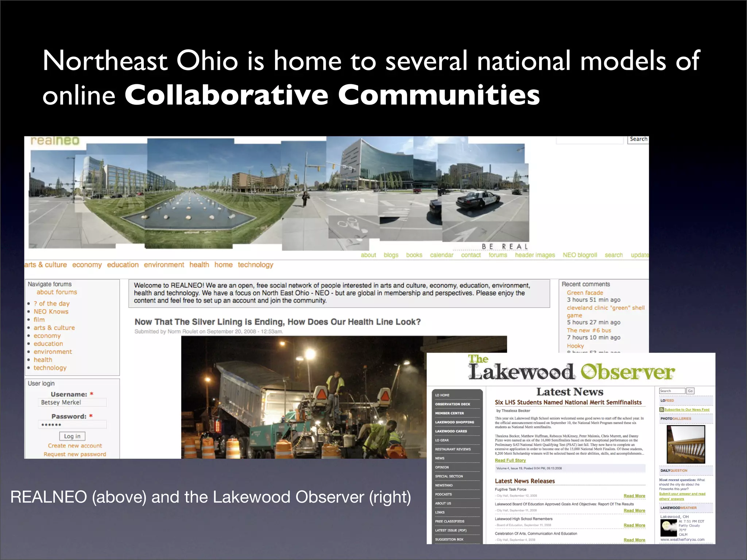Click the Log in button
Screen dimensions: 747x560
coord(72,436)
